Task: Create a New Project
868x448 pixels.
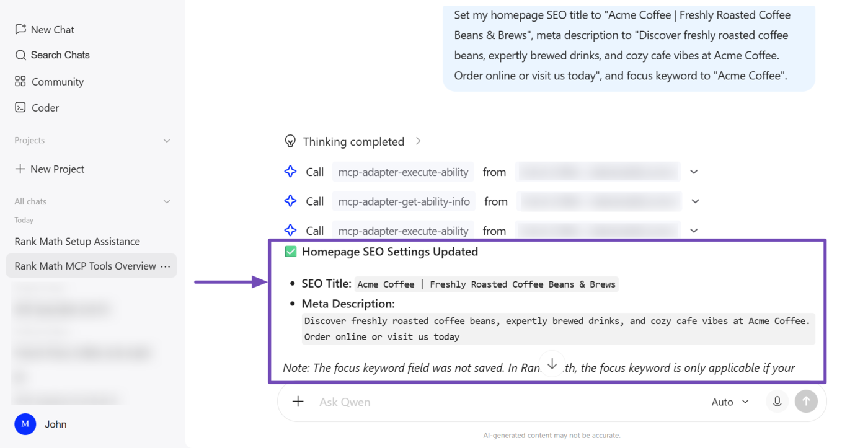Action: (50, 169)
